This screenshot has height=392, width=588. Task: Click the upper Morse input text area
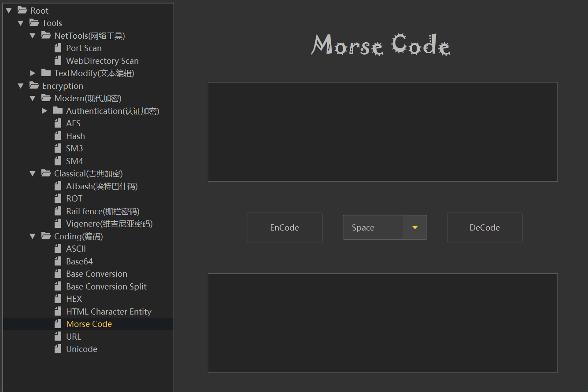(382, 132)
